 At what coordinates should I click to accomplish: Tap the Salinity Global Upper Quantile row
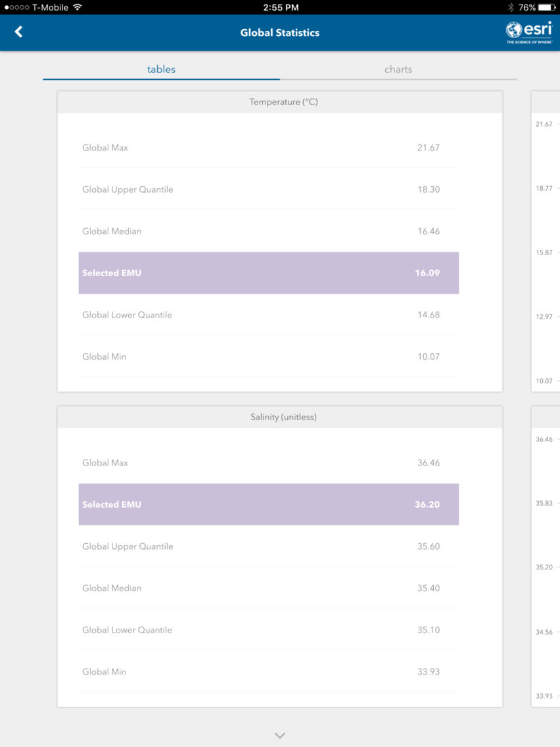click(269, 546)
